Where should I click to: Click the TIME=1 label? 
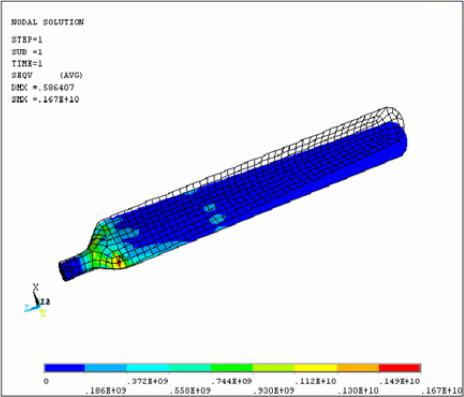[x=27, y=63]
